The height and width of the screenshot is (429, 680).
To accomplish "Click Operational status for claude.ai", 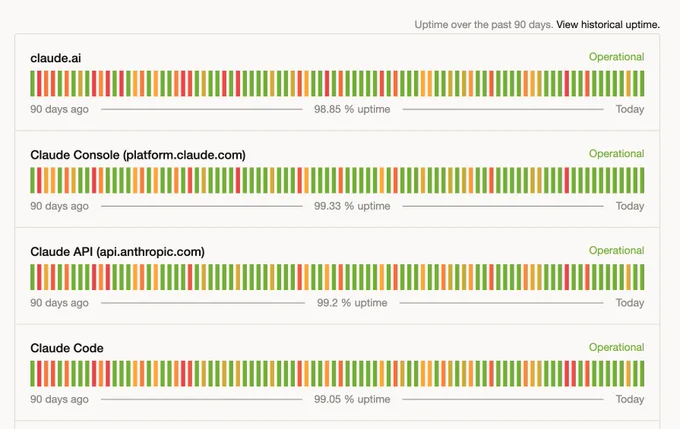I will click(x=616, y=57).
